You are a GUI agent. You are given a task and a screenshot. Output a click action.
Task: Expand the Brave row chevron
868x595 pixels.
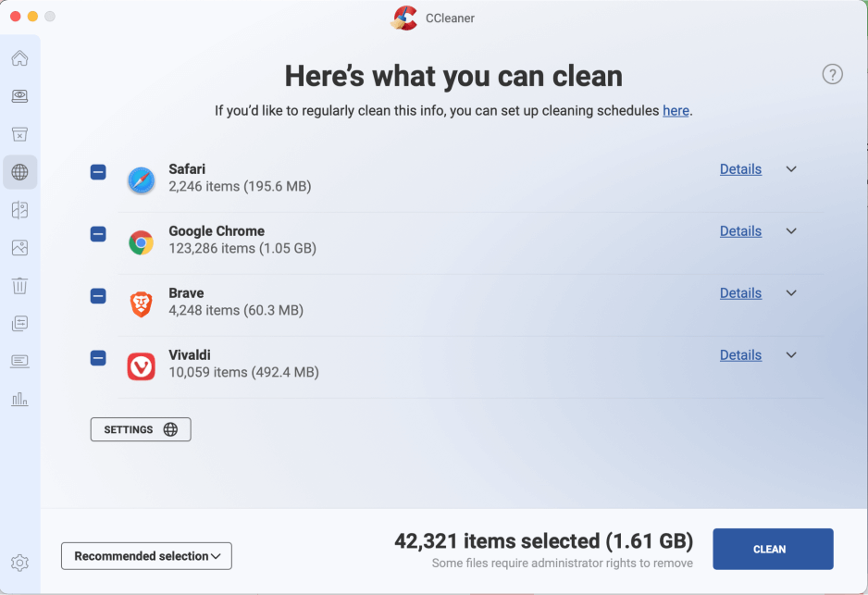791,293
